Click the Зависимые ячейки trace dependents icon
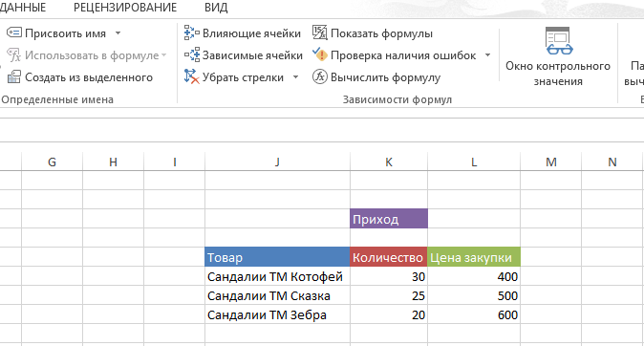Screen dimensions: 644x346 pos(192,54)
